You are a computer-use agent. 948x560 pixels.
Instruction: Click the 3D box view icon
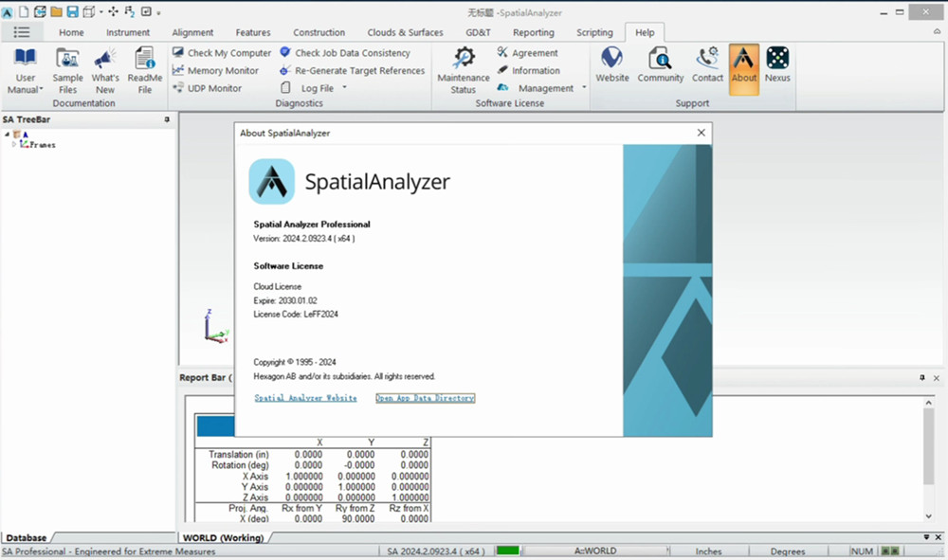[x=88, y=11]
